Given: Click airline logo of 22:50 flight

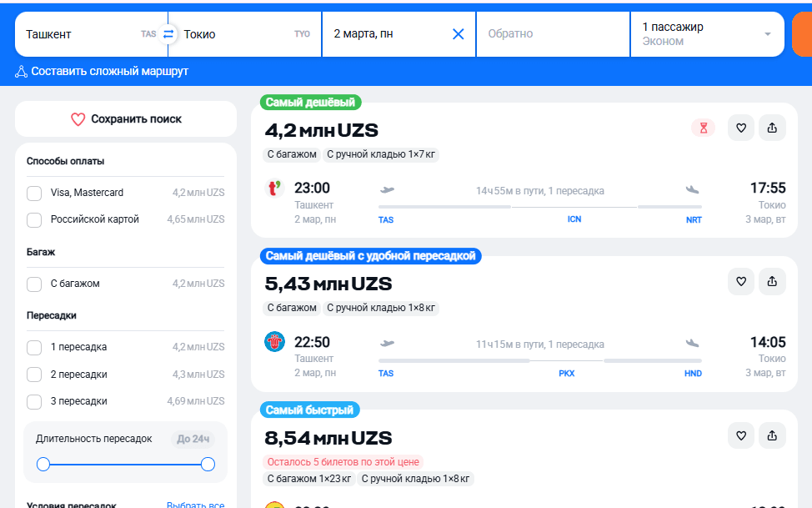Looking at the screenshot, I should coord(274,342).
